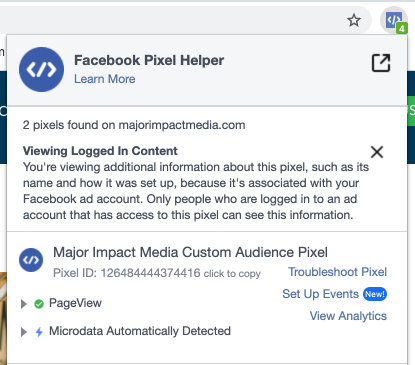415x365 pixels.
Task: Click the blue lightning Microdata icon
Action: point(39,332)
